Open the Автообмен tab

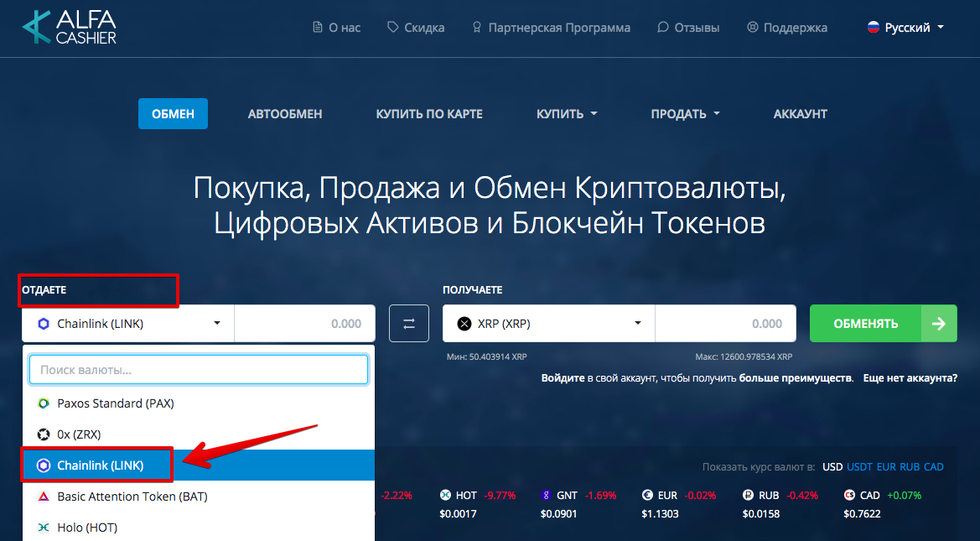tap(285, 114)
